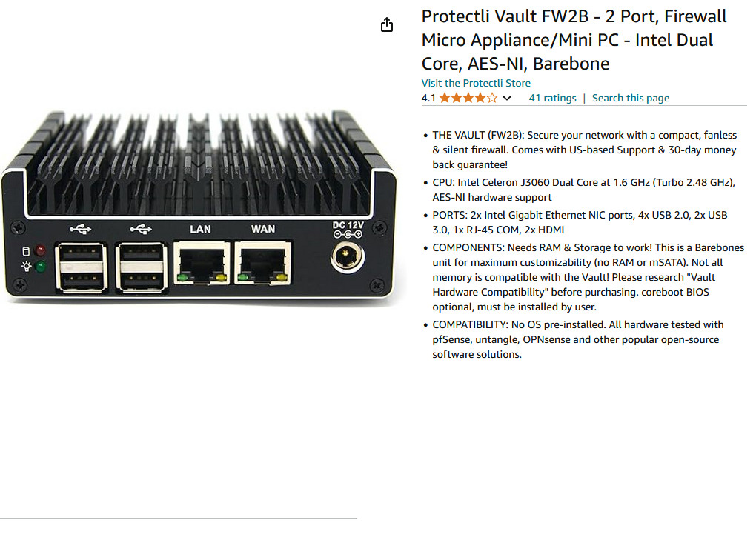Click the THE VAULT (FW2B) bullet text

(x=584, y=150)
